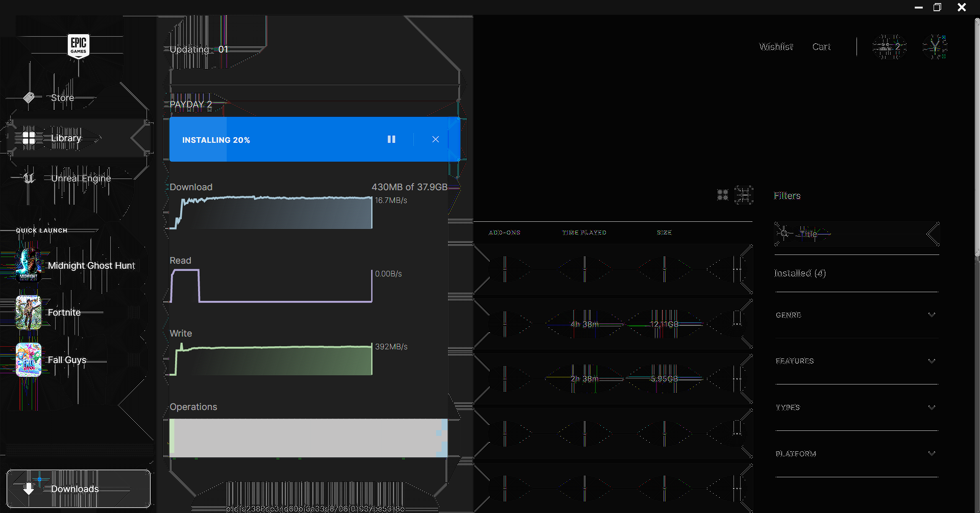Open the Wishlist page
980x513 pixels.
[x=775, y=46]
